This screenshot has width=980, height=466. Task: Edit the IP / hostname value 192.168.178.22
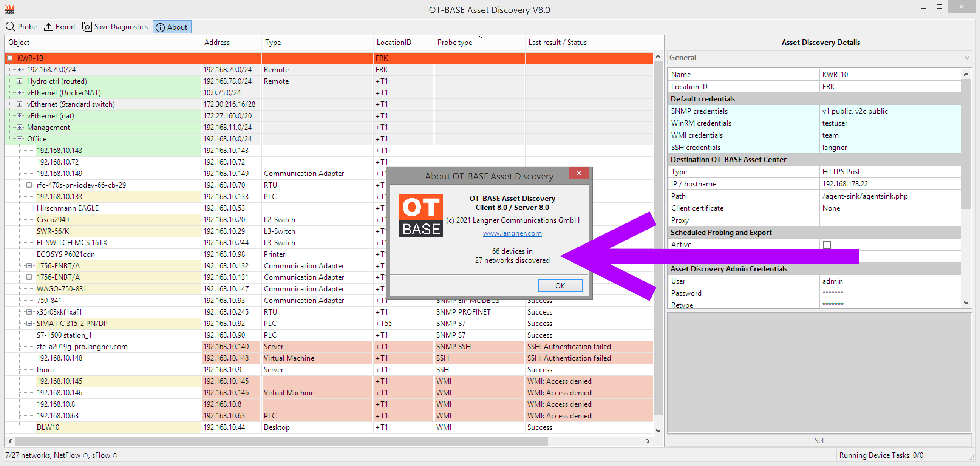point(890,184)
